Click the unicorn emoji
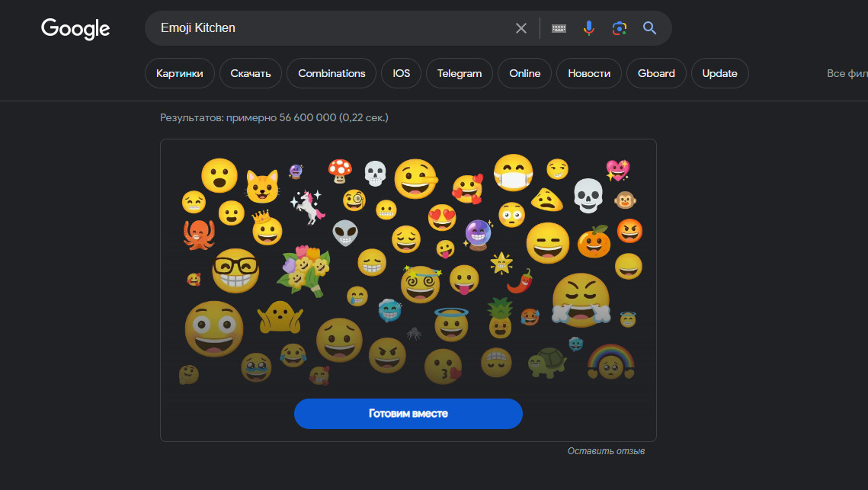 coord(309,207)
